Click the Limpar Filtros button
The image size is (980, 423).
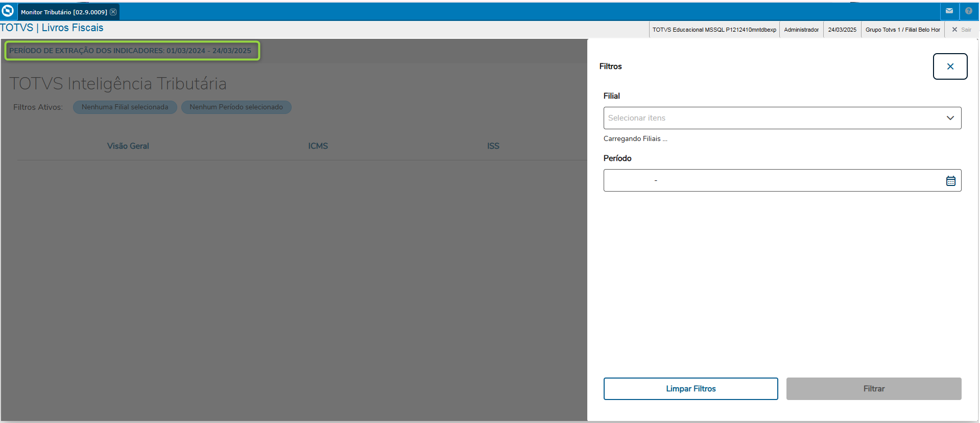coord(690,389)
